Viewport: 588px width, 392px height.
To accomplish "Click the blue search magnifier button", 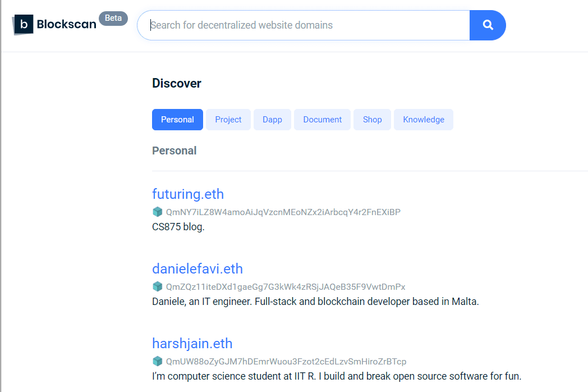I will coord(488,25).
